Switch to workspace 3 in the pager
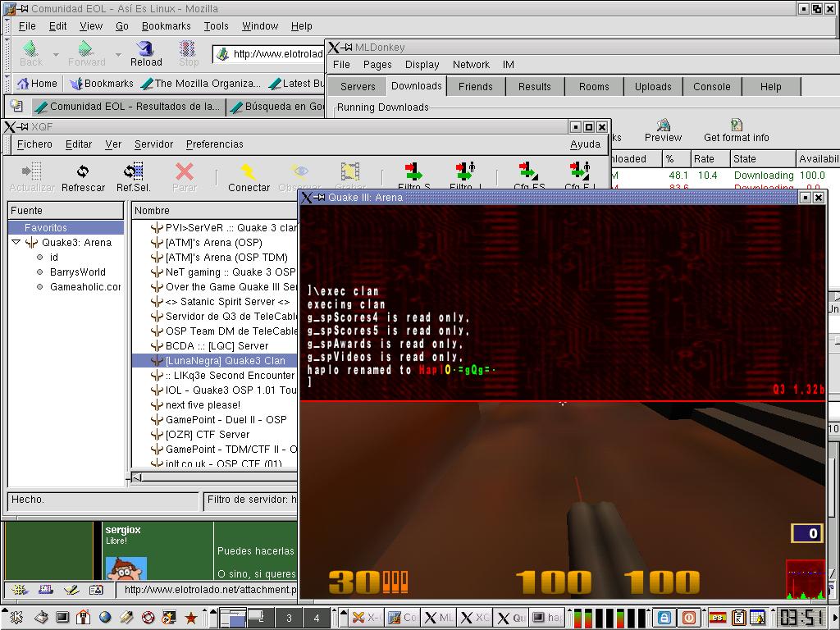The height and width of the screenshot is (630, 840). 288,618
